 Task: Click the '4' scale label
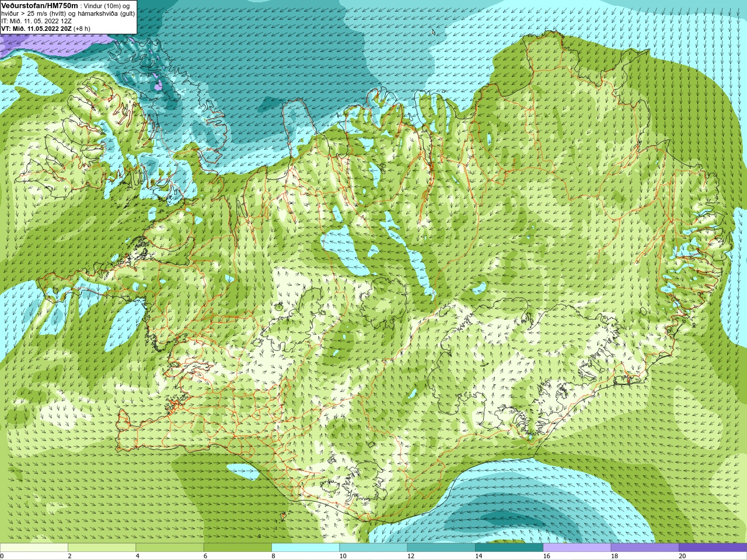pos(137,556)
